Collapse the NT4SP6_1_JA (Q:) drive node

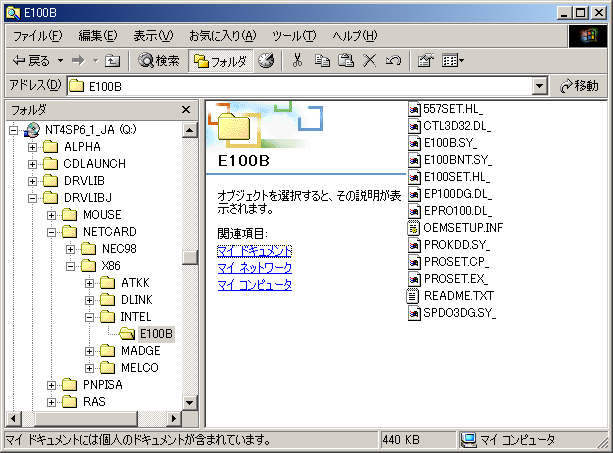(14, 130)
